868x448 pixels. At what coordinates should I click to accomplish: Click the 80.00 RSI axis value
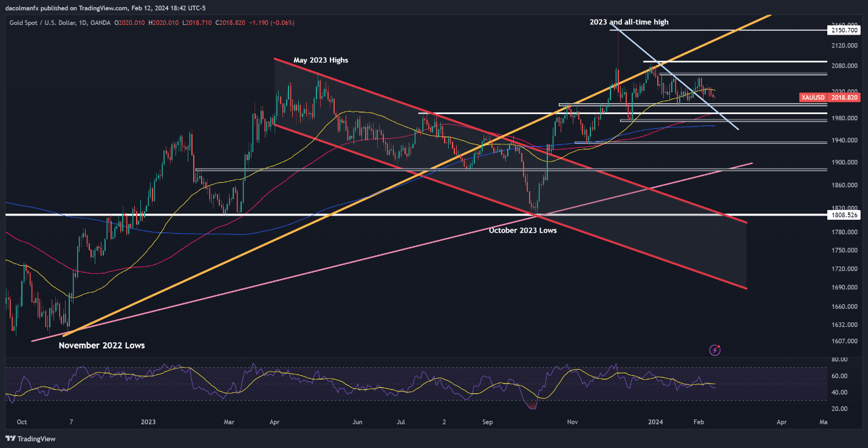click(x=839, y=359)
